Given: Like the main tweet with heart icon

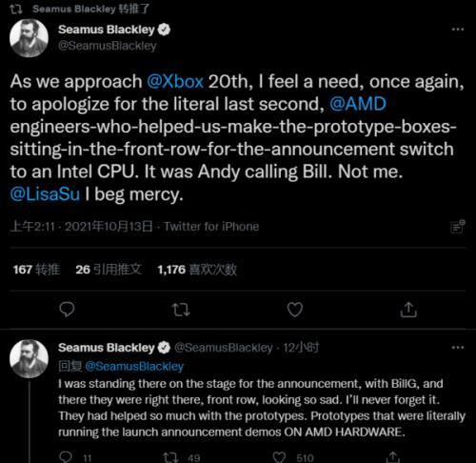Looking at the screenshot, I should [295, 310].
